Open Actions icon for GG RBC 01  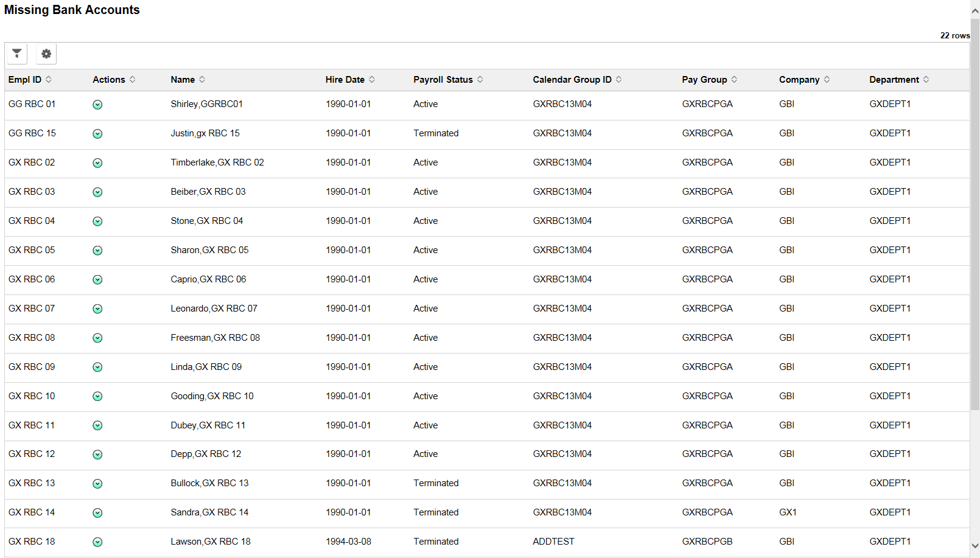click(x=97, y=105)
